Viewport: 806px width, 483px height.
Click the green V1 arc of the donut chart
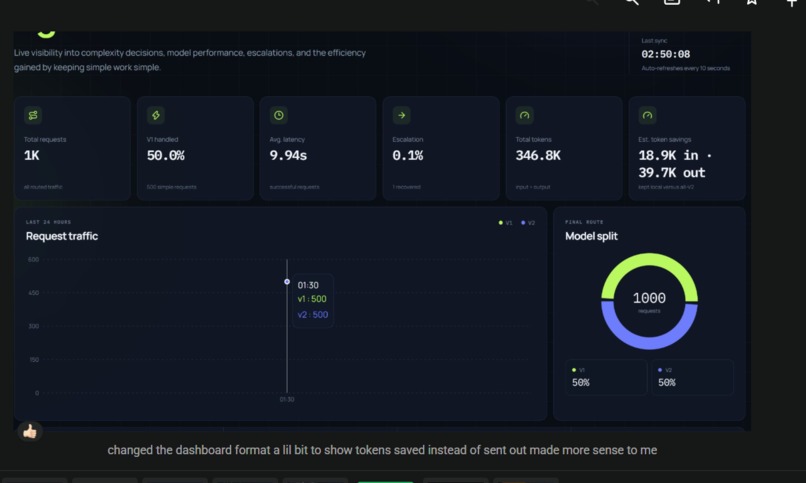649,260
